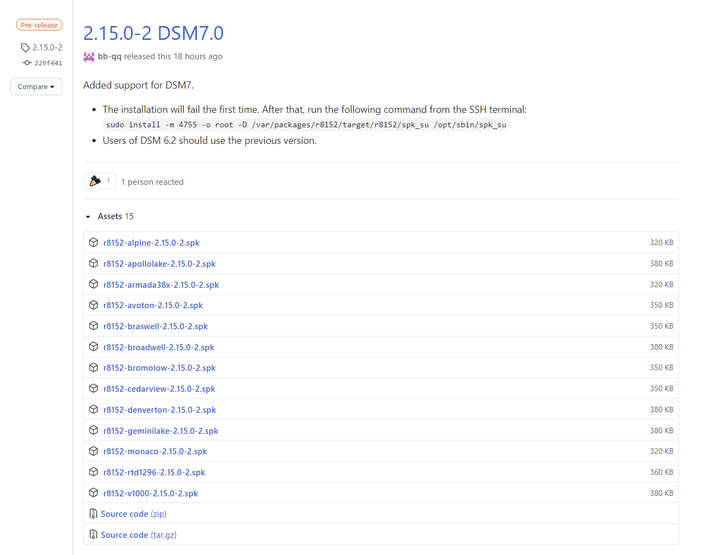
Task: Download r8152-denverton-2.15.0-2.spk
Action: coord(160,410)
